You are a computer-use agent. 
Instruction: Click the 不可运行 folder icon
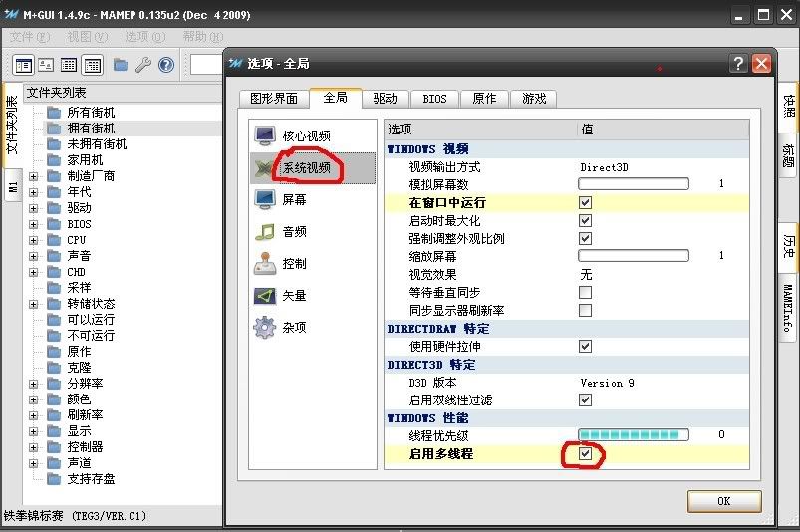click(54, 335)
